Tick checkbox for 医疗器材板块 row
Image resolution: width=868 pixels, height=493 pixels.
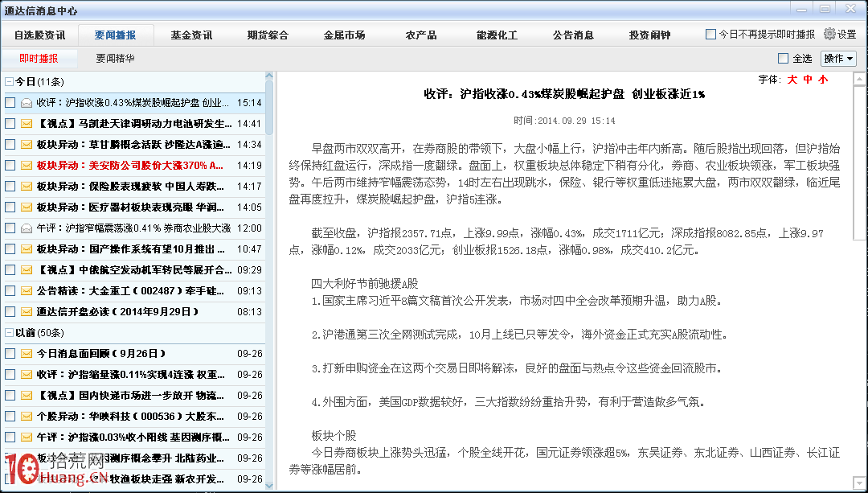coord(10,207)
